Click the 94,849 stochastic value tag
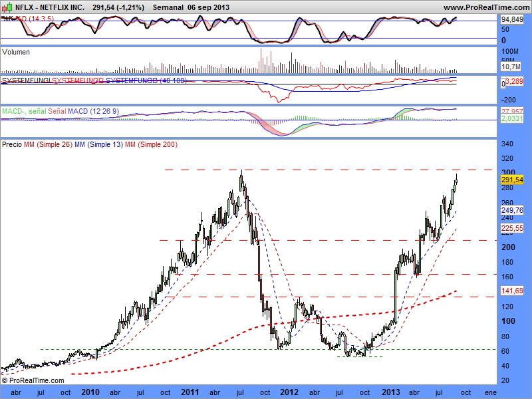This screenshot has height=399, width=532. pyautogui.click(x=512, y=20)
